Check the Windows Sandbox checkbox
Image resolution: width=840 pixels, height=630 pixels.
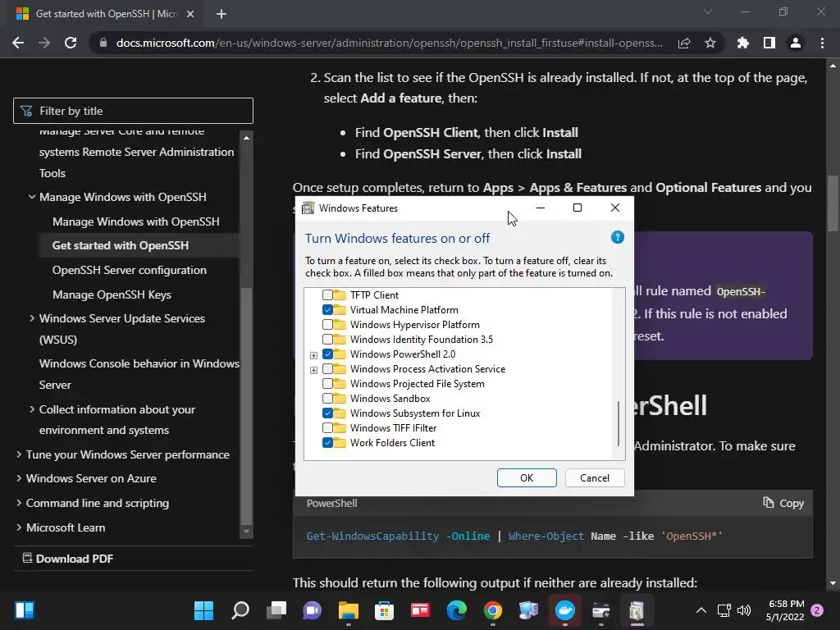tap(327, 399)
